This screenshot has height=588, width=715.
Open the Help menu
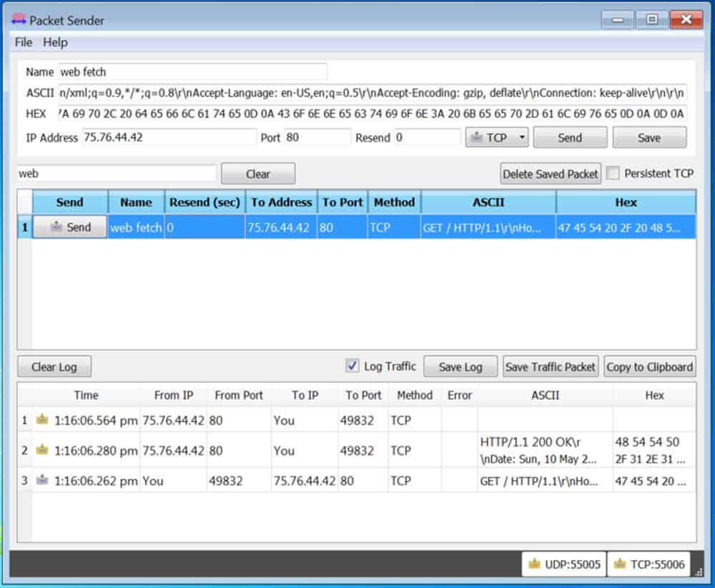55,42
